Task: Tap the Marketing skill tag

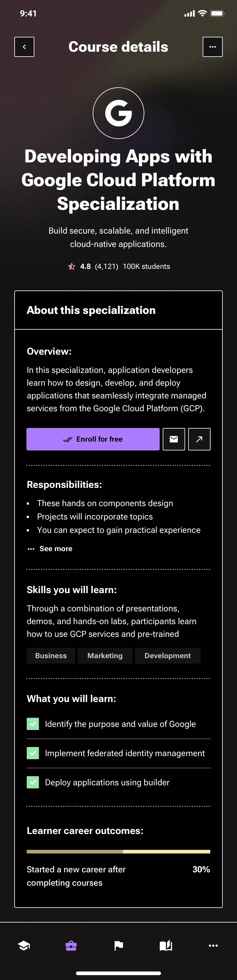Action: pos(105,655)
